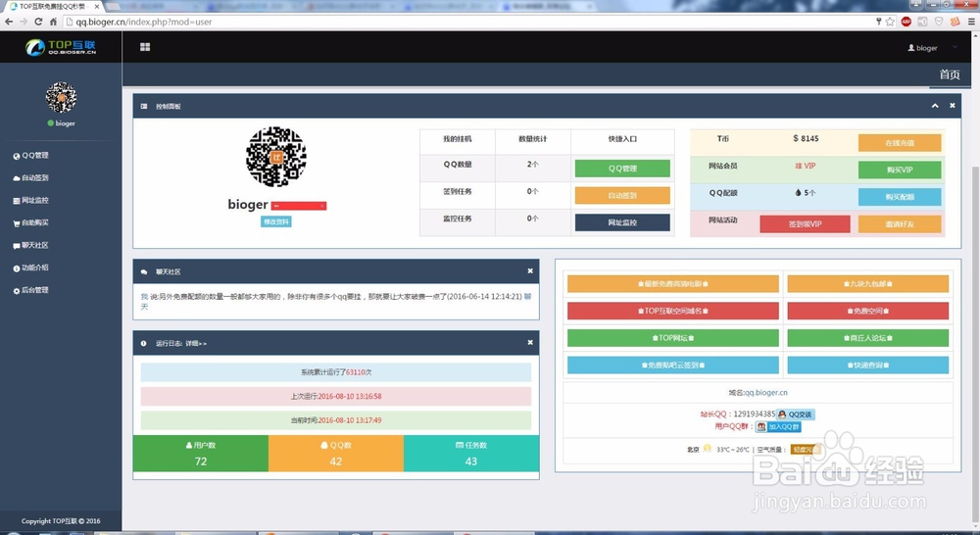Click the QQ交谈 chat button
Screen dimensions: 980x535
coord(796,414)
